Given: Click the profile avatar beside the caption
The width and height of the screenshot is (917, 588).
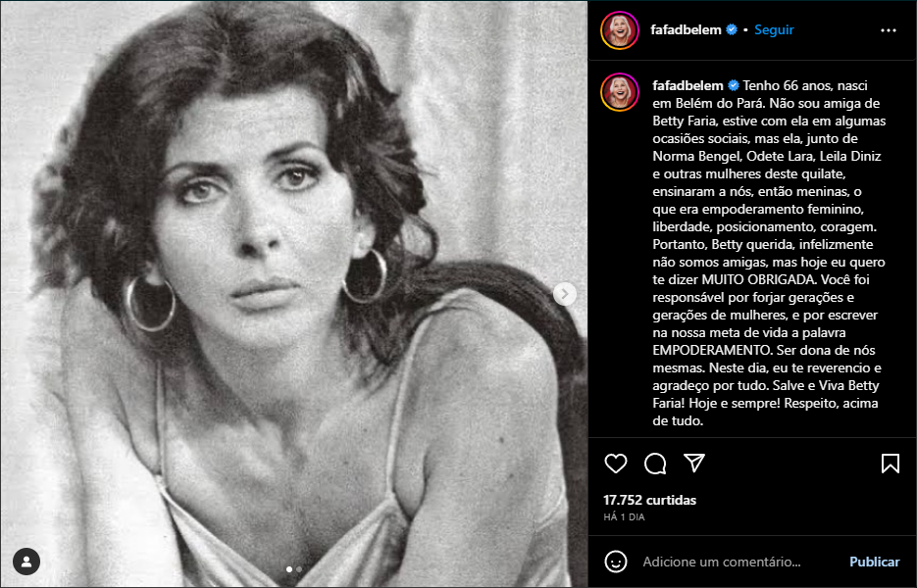Looking at the screenshot, I should click(620, 91).
